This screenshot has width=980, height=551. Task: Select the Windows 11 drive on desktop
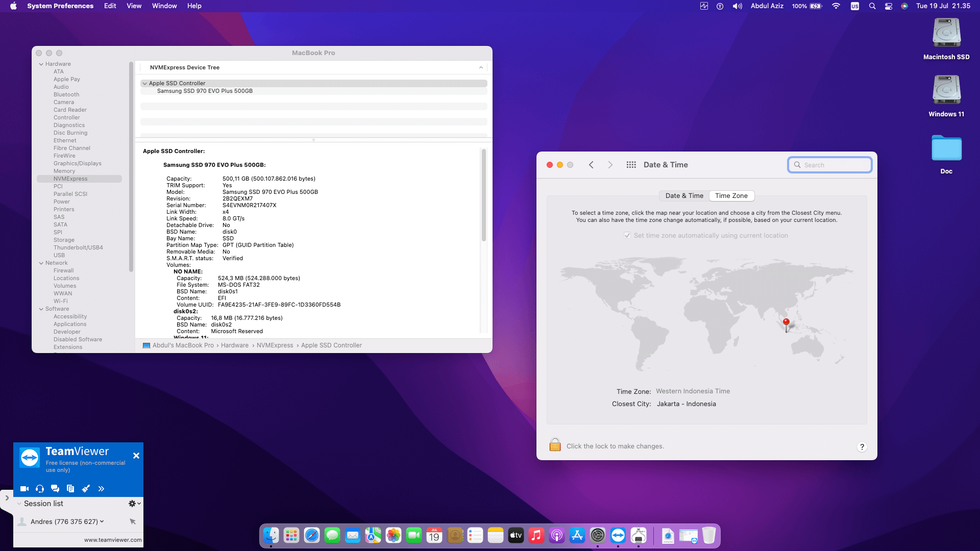point(946,96)
